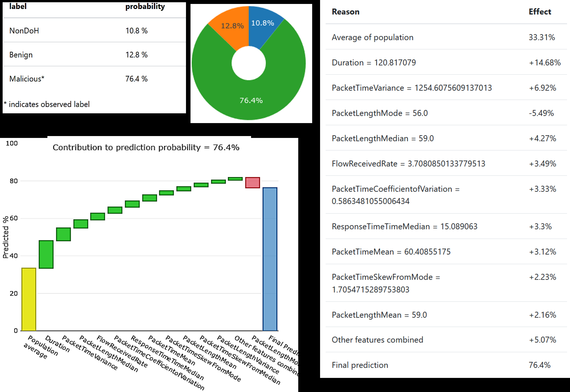
Task: Select the PacketTimeVariance reason row
Action: (412, 88)
